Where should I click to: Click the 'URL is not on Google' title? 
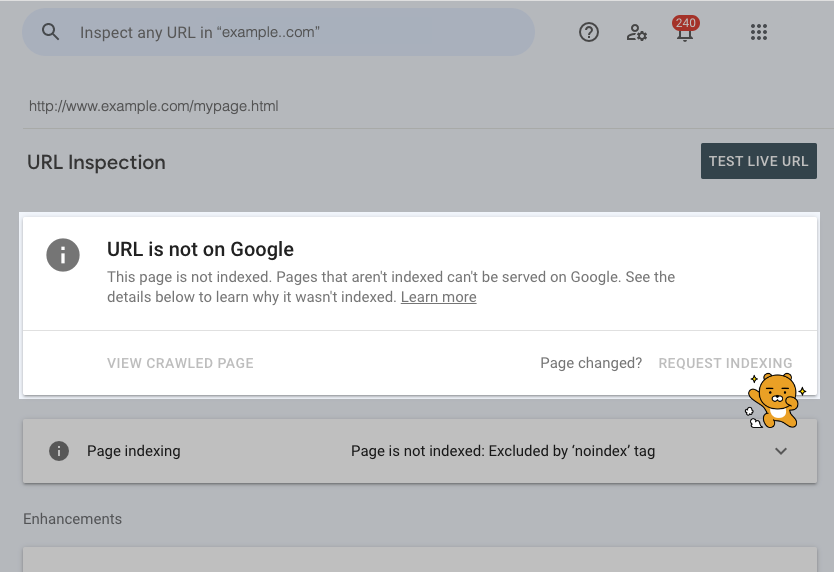200,249
